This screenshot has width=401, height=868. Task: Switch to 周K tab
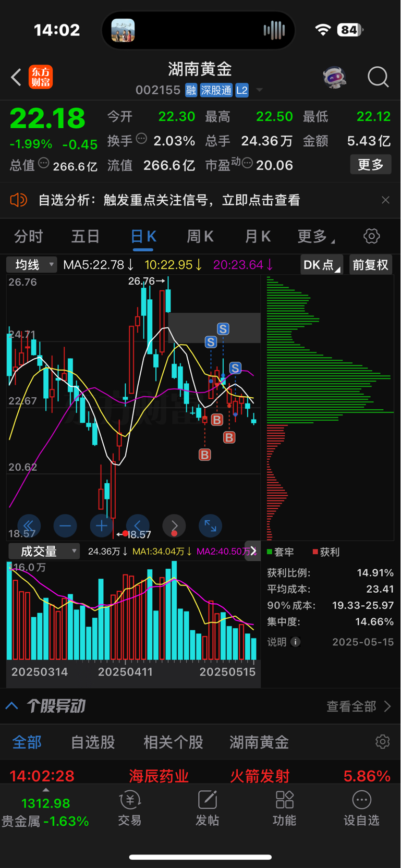[x=200, y=237]
